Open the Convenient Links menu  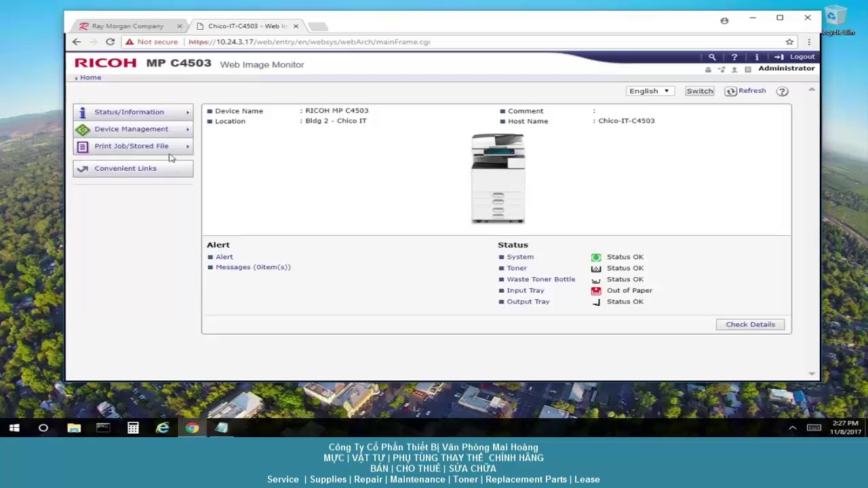coord(133,169)
